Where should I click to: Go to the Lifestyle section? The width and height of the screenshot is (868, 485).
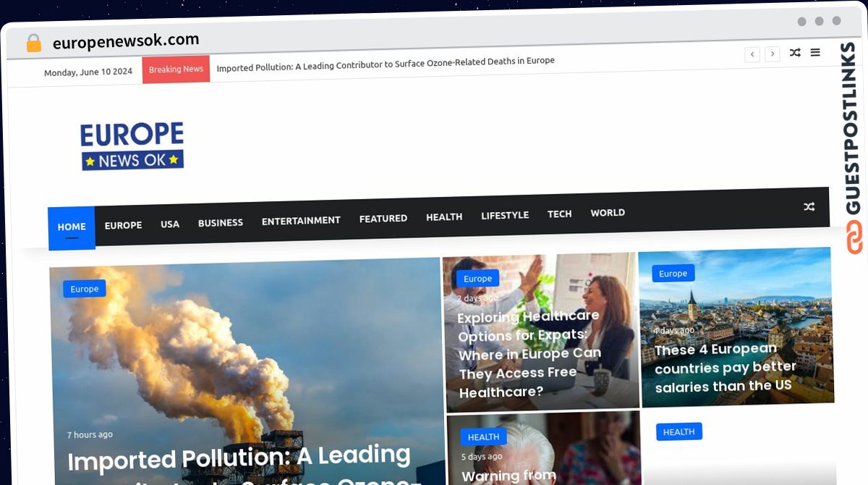click(x=505, y=215)
